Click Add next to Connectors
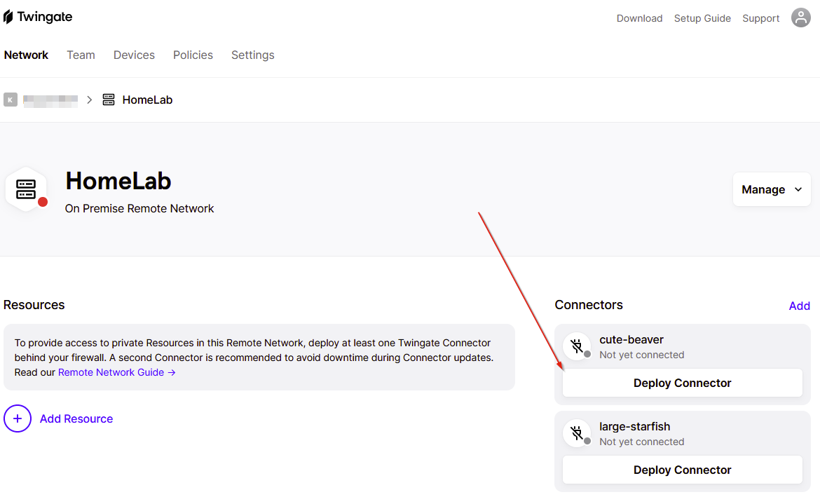Image resolution: width=820 pixels, height=504 pixels. (799, 306)
